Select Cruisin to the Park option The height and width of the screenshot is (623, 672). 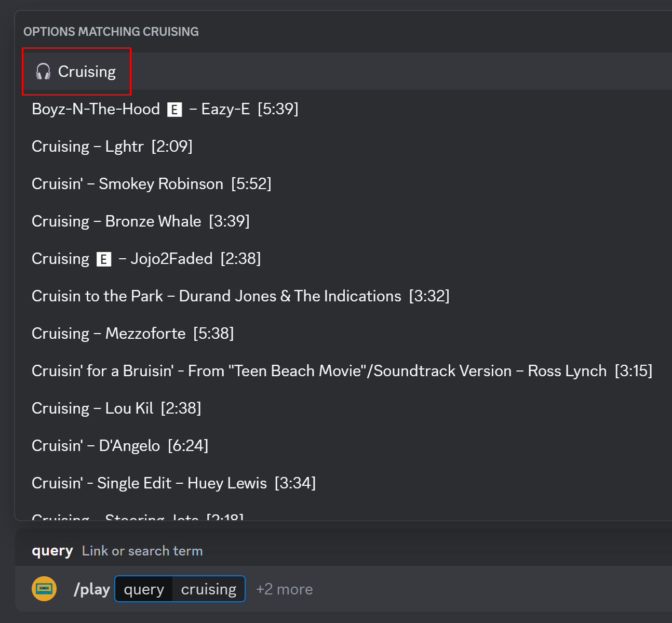(240, 296)
